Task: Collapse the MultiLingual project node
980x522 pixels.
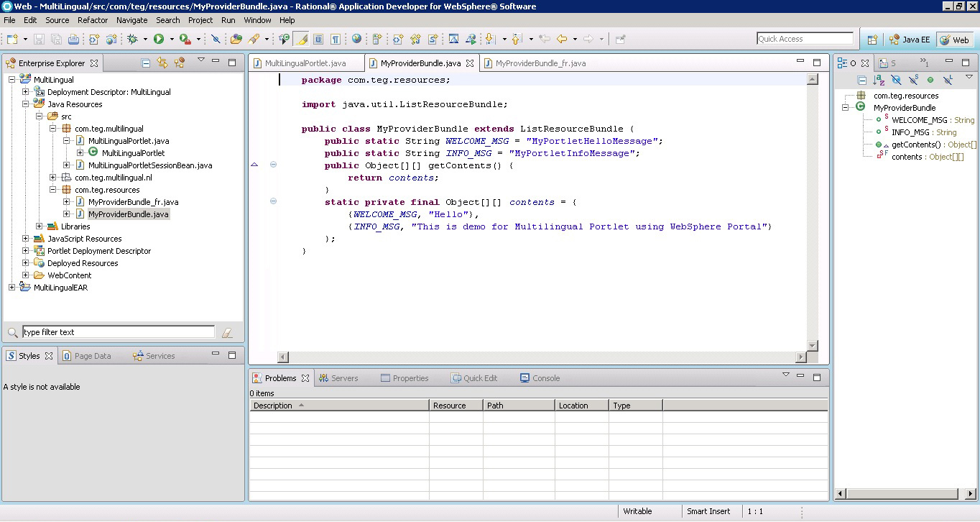Action: click(x=12, y=80)
